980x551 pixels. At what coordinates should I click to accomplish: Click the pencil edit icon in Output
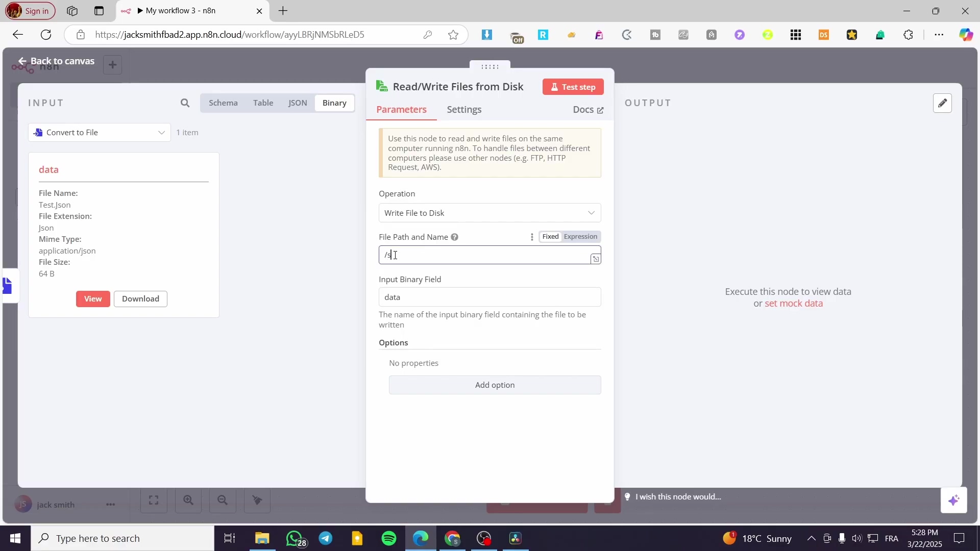point(942,103)
